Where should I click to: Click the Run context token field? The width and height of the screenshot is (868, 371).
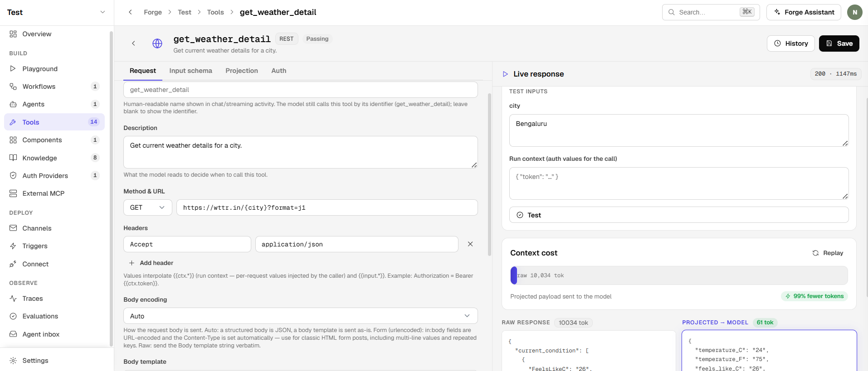(679, 183)
